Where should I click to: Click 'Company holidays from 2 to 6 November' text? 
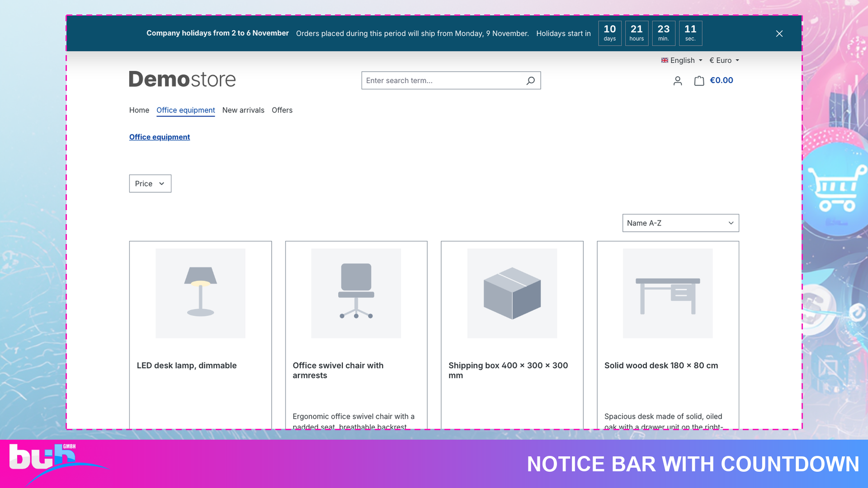coord(217,33)
